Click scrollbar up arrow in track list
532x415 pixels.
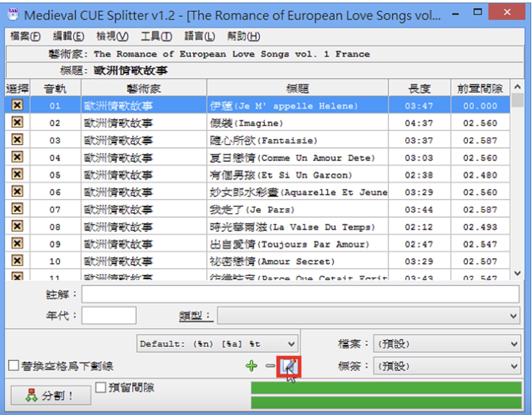(517, 87)
